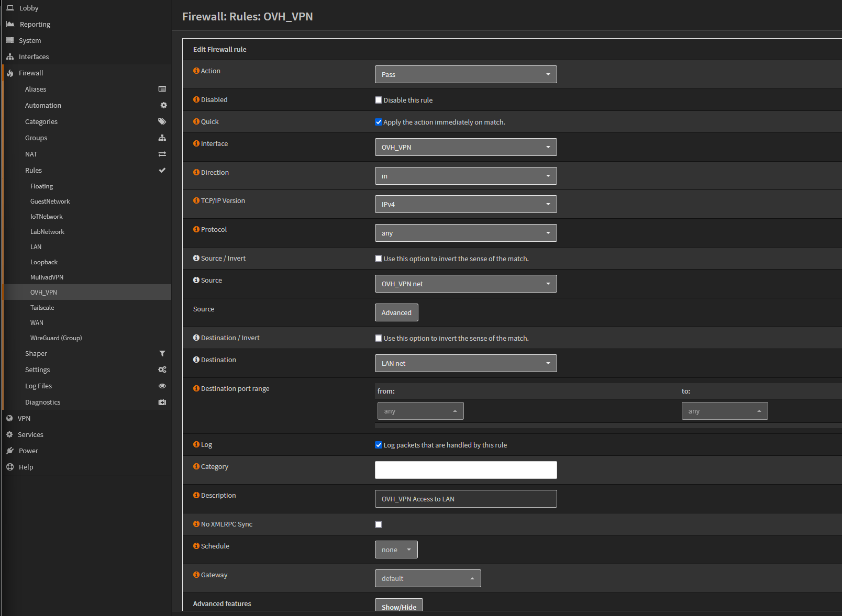The image size is (842, 616).
Task: Open the Protocol dropdown
Action: [x=466, y=233]
